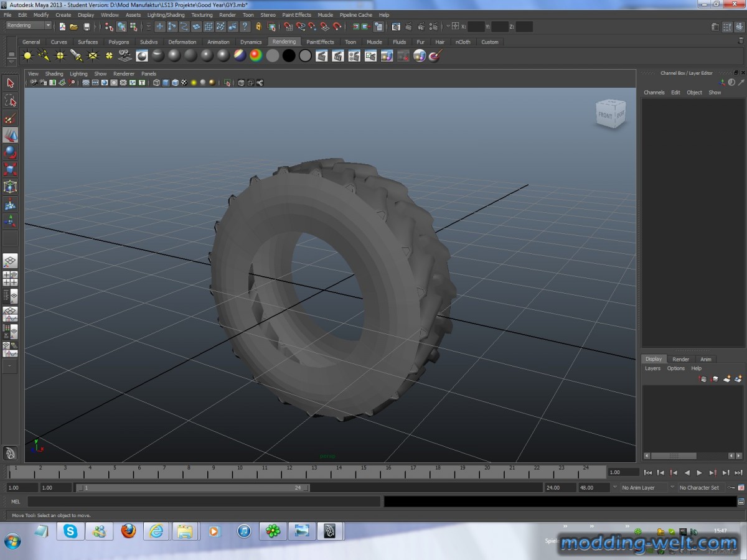The image size is (747, 560).
Task: Click the Open Scene folder icon
Action: tap(74, 27)
